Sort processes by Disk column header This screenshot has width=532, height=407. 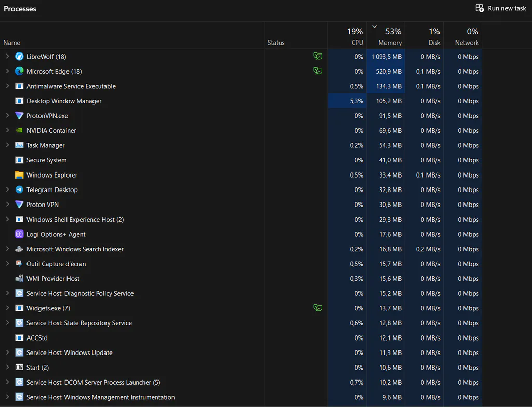click(x=424, y=36)
